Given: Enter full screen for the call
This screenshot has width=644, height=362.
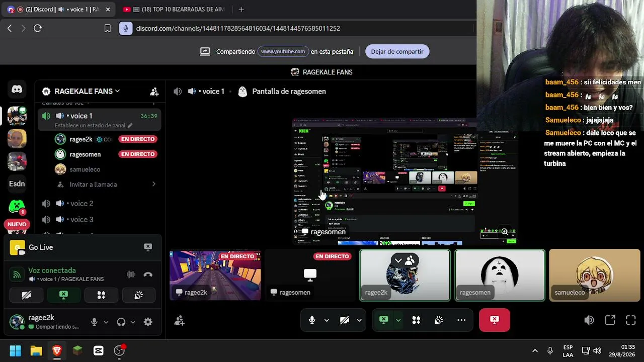Looking at the screenshot, I should click(631, 320).
